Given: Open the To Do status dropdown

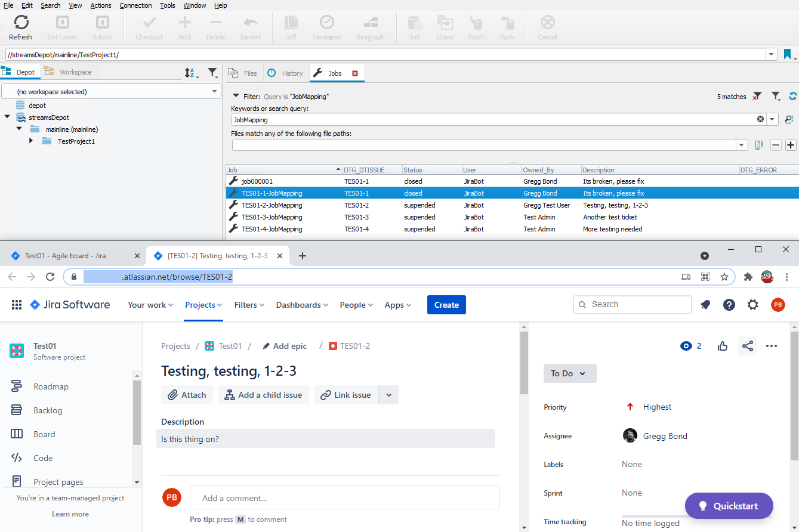Looking at the screenshot, I should tap(569, 373).
